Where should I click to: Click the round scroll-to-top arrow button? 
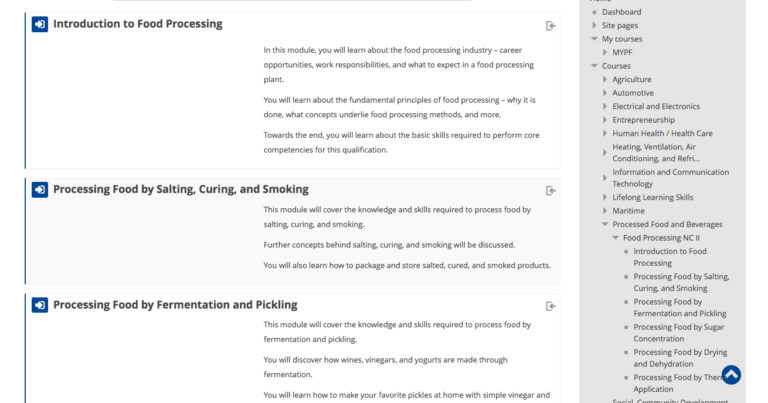point(731,375)
